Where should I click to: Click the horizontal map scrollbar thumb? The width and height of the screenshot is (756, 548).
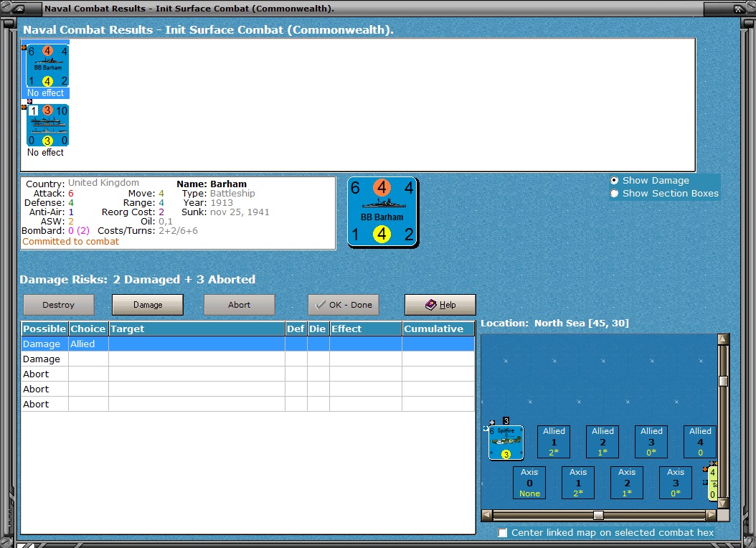[x=598, y=515]
